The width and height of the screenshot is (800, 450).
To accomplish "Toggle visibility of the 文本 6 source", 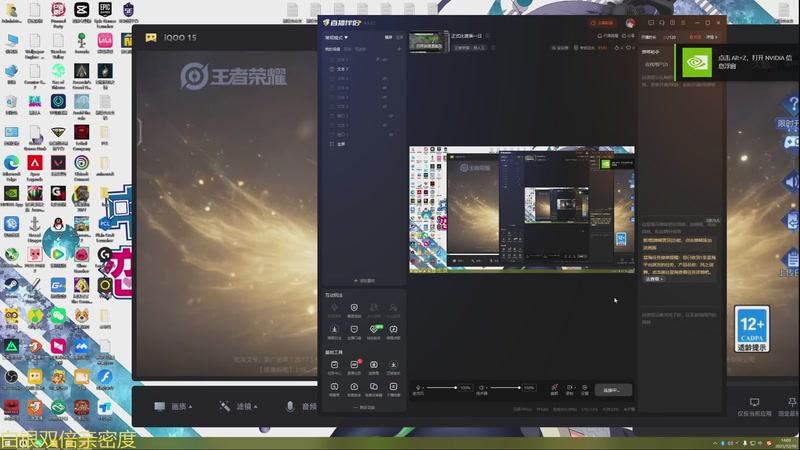I will [x=385, y=79].
